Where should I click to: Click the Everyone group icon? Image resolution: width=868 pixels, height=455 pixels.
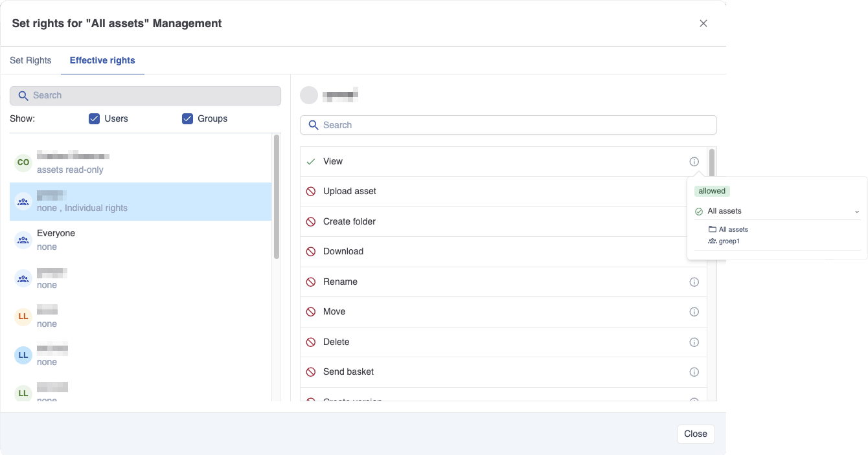click(23, 240)
